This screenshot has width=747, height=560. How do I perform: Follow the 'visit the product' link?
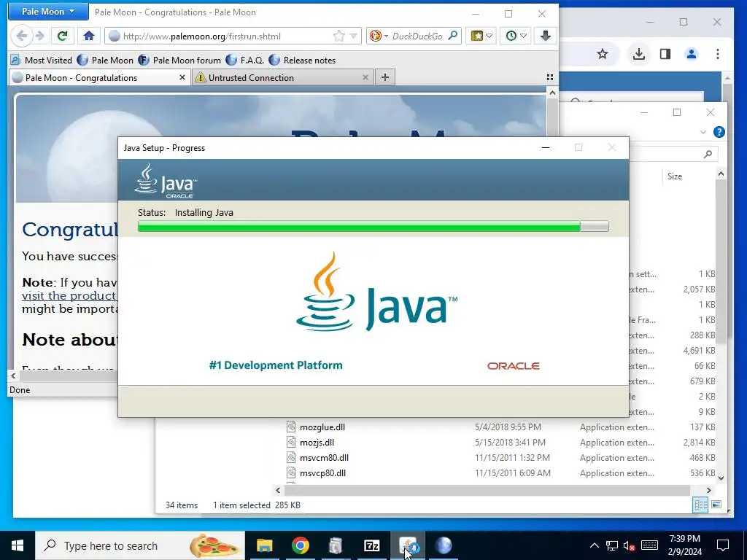pos(69,296)
